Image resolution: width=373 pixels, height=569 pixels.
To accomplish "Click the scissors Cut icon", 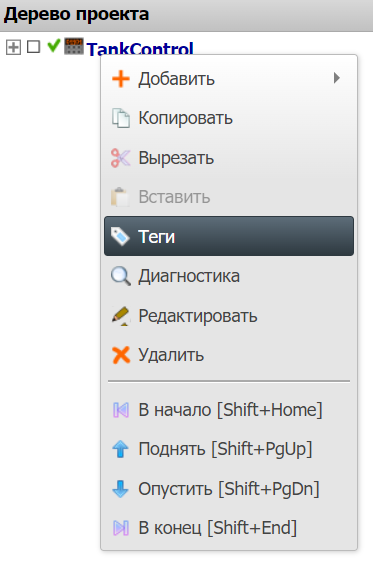I will point(120,158).
